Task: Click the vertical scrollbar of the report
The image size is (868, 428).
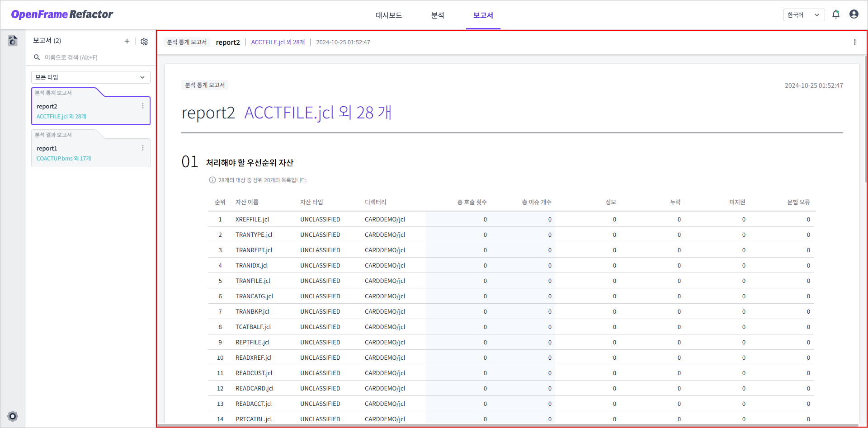Action: (865, 120)
